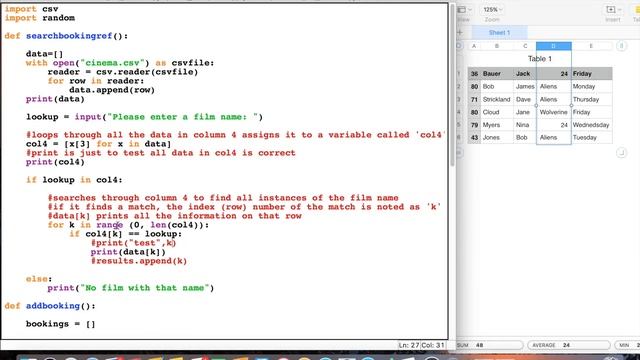Click the Ln: 27 status indicator
The image size is (640, 360).
409,345
